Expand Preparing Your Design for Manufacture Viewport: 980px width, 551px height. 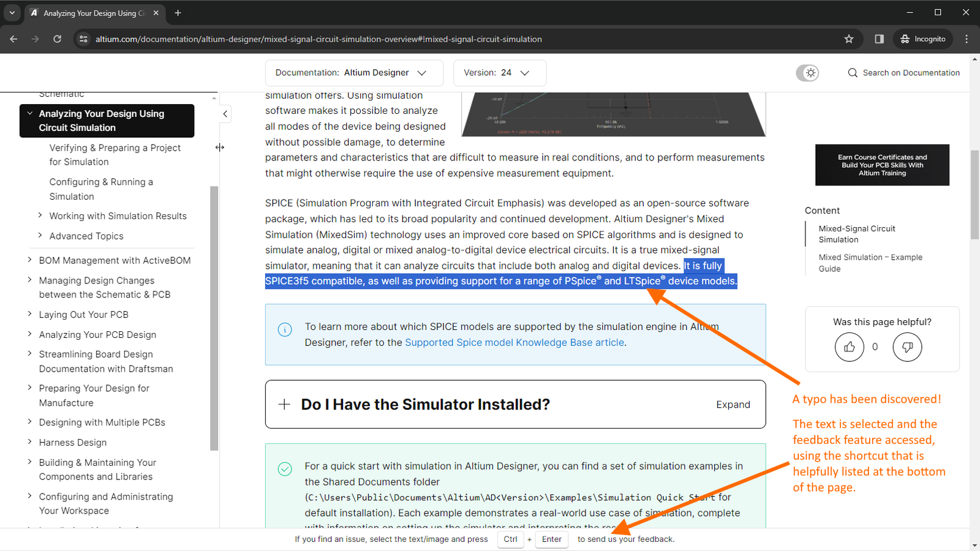tap(29, 388)
